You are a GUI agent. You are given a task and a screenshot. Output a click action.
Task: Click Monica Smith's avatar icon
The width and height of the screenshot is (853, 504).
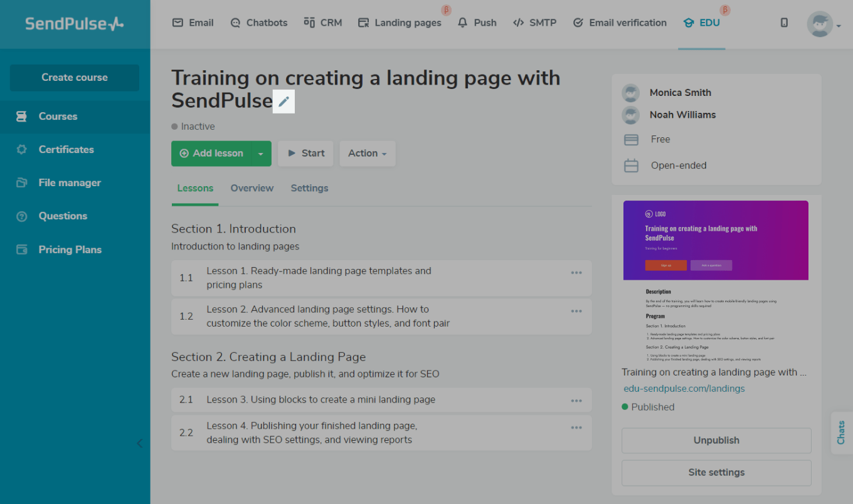(x=630, y=93)
